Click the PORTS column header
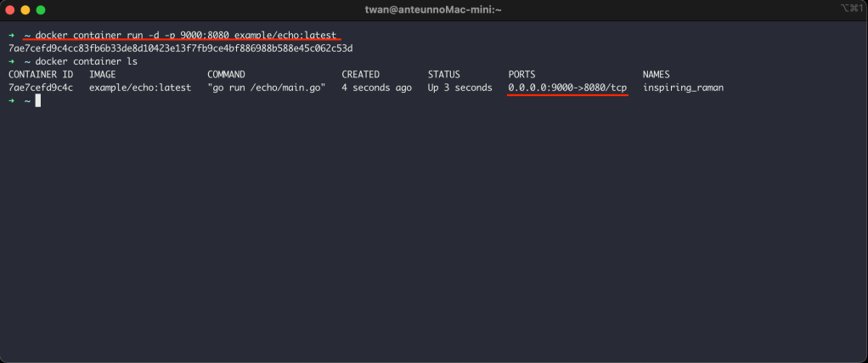The image size is (868, 363). tap(521, 75)
